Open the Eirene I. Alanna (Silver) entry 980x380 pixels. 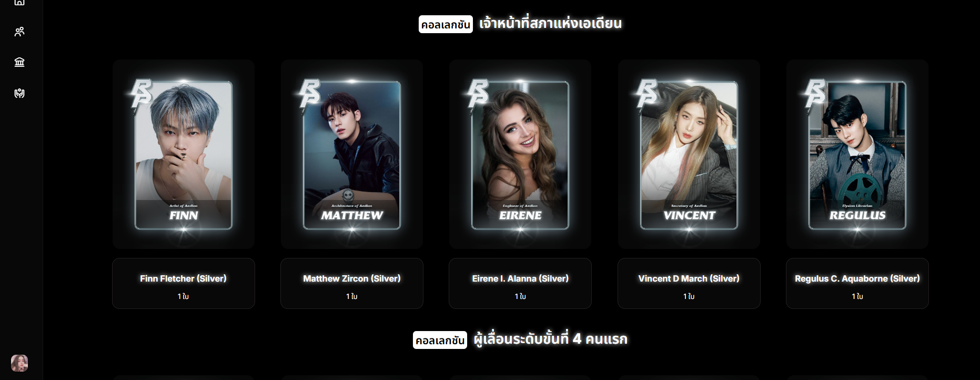click(520, 283)
